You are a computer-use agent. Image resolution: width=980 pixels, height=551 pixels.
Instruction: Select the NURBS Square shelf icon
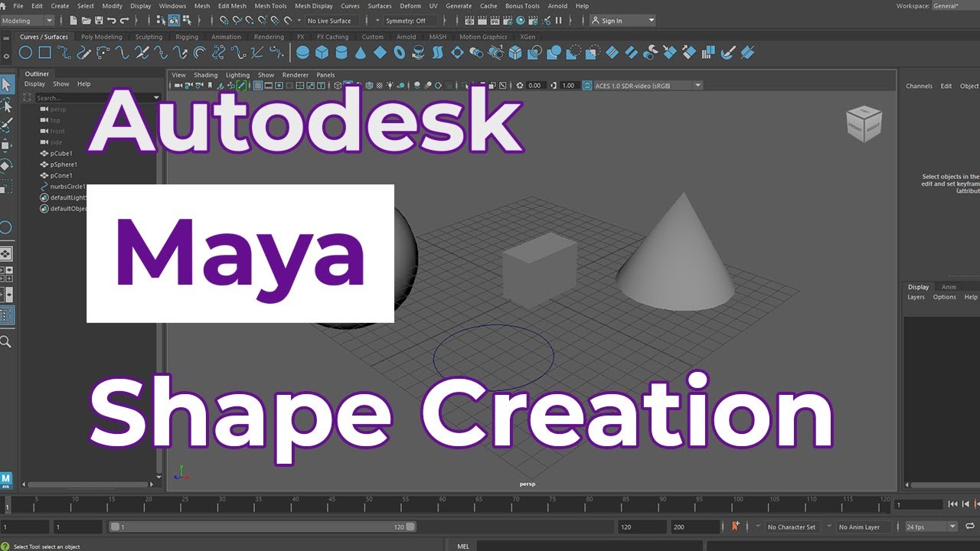click(45, 52)
